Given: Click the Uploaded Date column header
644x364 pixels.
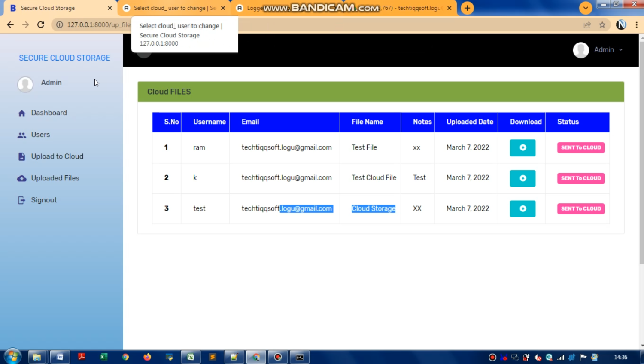Looking at the screenshot, I should point(470,122).
